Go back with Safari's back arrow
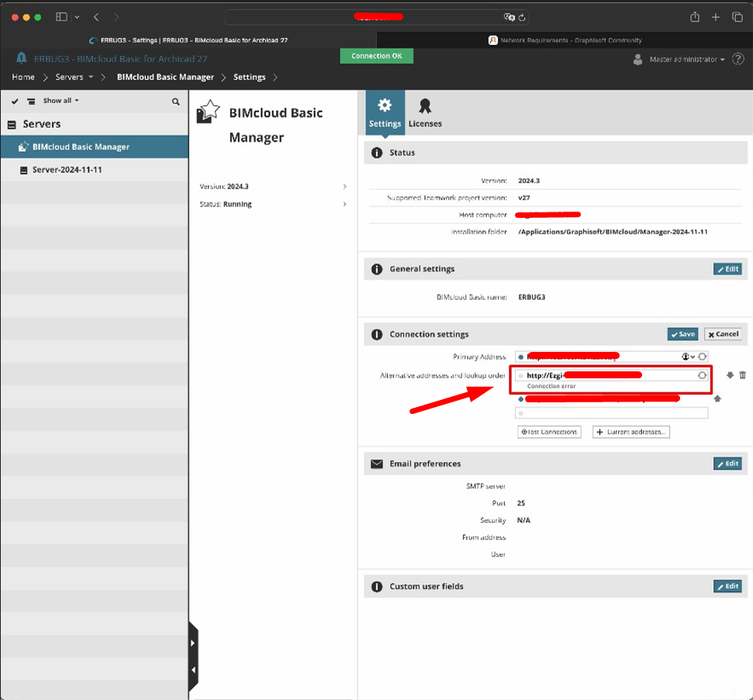 pos(96,17)
